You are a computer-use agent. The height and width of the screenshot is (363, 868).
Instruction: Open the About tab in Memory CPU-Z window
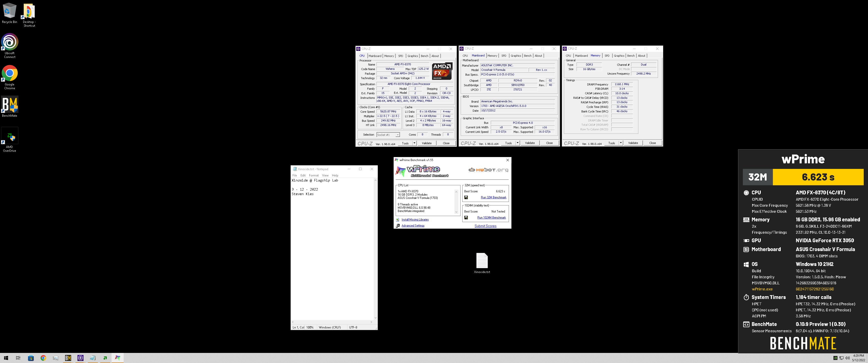(x=642, y=56)
